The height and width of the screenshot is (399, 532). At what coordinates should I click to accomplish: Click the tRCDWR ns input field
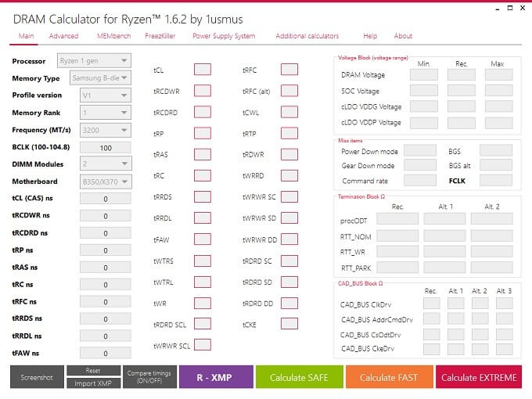coord(106,216)
